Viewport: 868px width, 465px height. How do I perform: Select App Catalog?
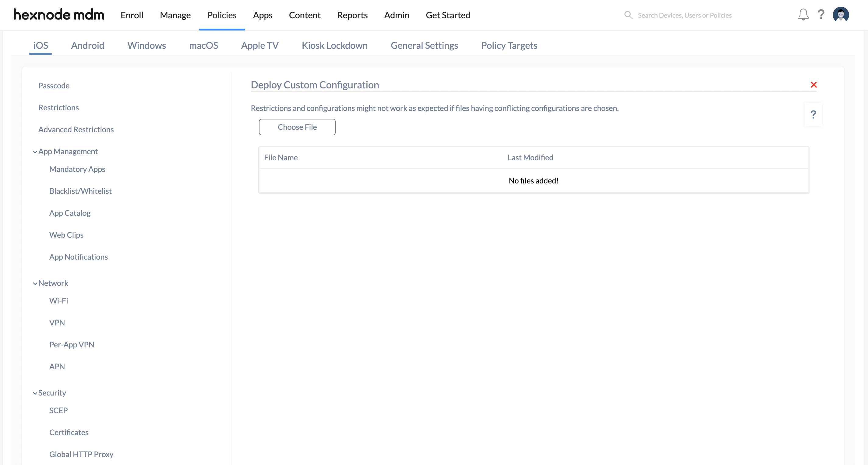click(x=70, y=213)
